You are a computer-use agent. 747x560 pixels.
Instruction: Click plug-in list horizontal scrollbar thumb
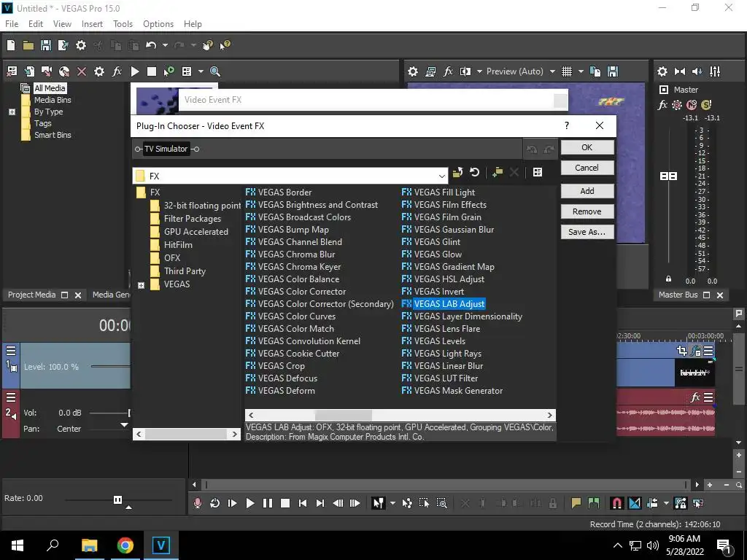coord(344,415)
